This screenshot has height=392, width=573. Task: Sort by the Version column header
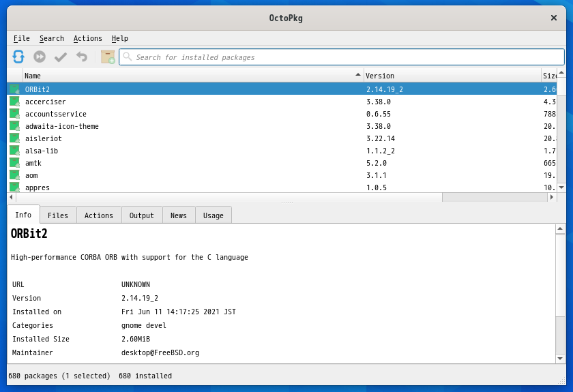pyautogui.click(x=452, y=76)
